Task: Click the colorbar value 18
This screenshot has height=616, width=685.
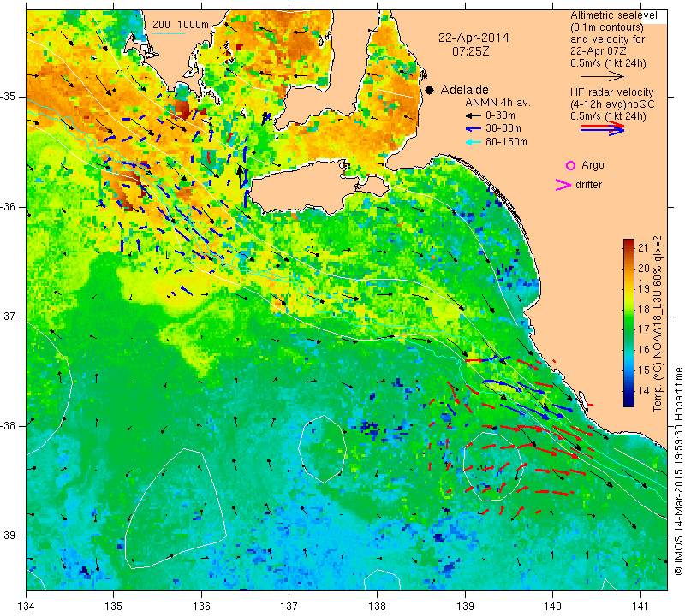Action: (644, 309)
